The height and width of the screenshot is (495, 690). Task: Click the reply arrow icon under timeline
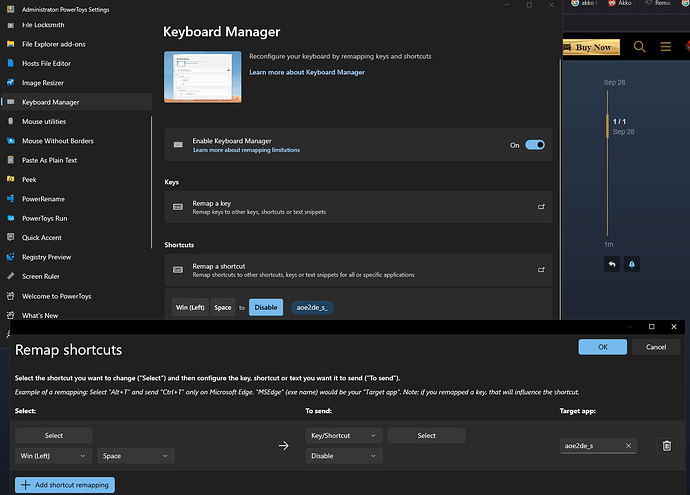coord(611,264)
